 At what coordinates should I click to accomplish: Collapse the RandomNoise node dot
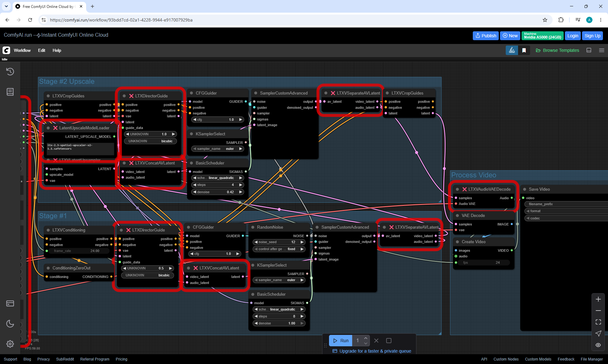[253, 227]
